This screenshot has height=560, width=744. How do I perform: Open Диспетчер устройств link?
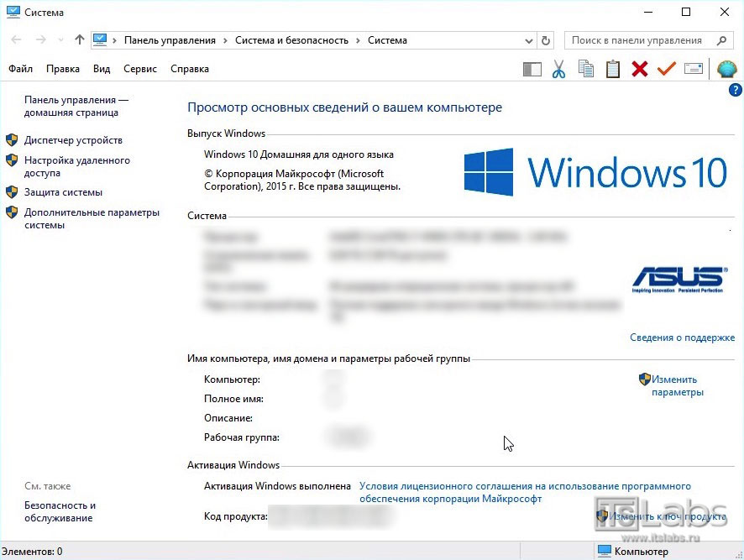coord(73,140)
